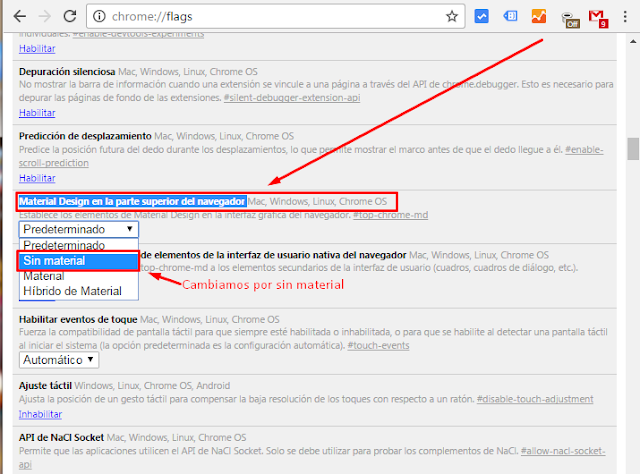Choose Predeterminado in the open list
640x474 pixels.
click(x=78, y=245)
